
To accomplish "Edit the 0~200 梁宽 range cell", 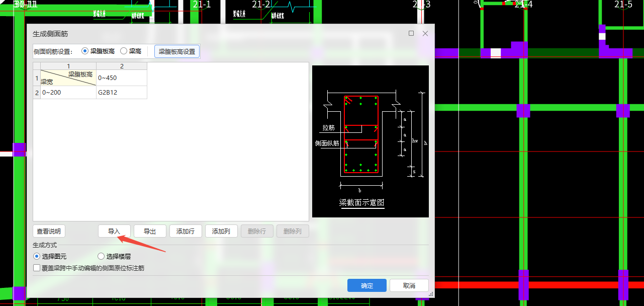I will coord(68,92).
